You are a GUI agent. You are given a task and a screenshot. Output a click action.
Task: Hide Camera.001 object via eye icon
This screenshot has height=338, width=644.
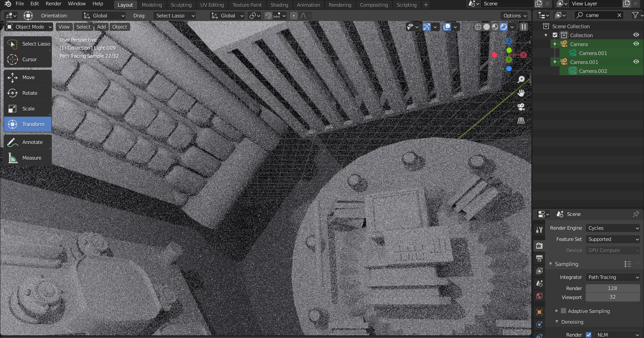click(636, 62)
